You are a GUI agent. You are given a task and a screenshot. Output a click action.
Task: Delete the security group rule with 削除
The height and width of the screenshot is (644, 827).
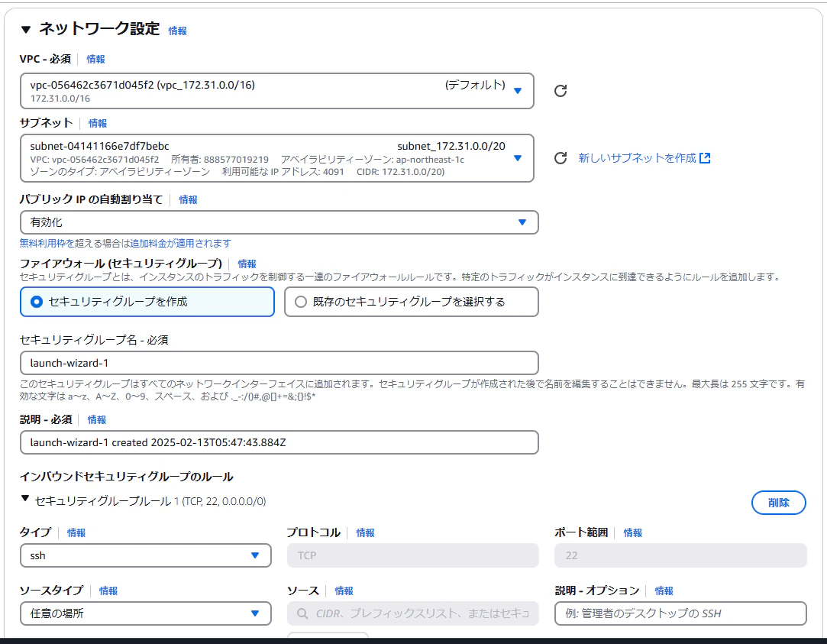coord(778,503)
